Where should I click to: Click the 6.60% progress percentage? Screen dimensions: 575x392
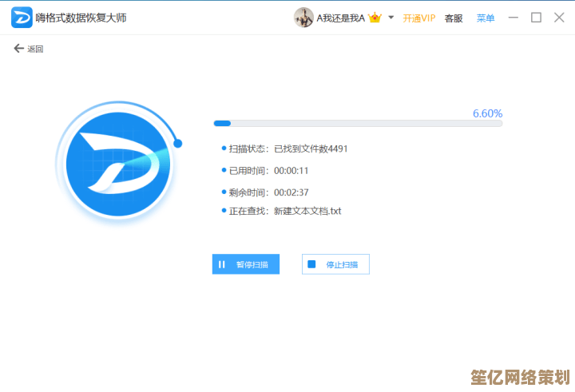pos(487,113)
